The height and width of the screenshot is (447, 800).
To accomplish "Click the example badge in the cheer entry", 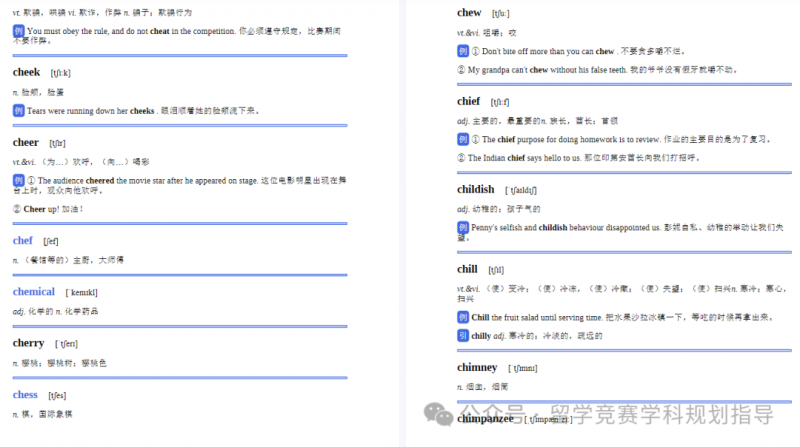I will click(18, 180).
